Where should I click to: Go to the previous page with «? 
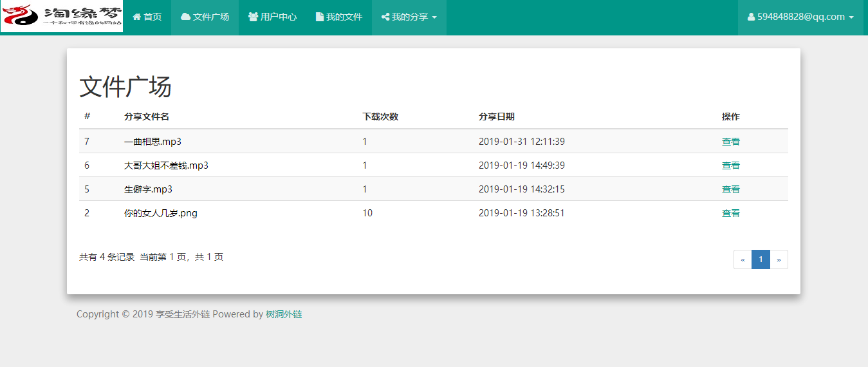(x=743, y=259)
